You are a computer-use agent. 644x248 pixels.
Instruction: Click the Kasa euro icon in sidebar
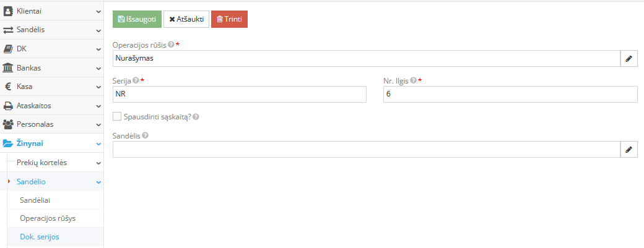[8, 87]
